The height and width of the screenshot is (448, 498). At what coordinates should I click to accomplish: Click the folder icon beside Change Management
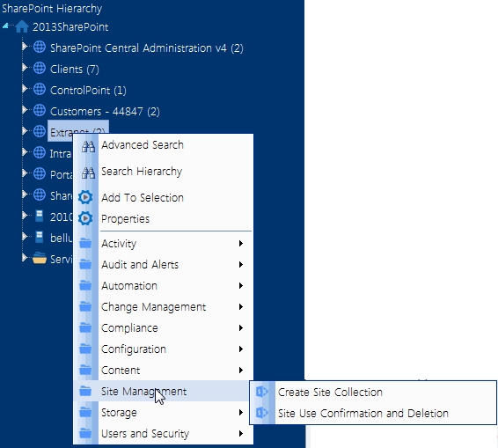point(85,306)
